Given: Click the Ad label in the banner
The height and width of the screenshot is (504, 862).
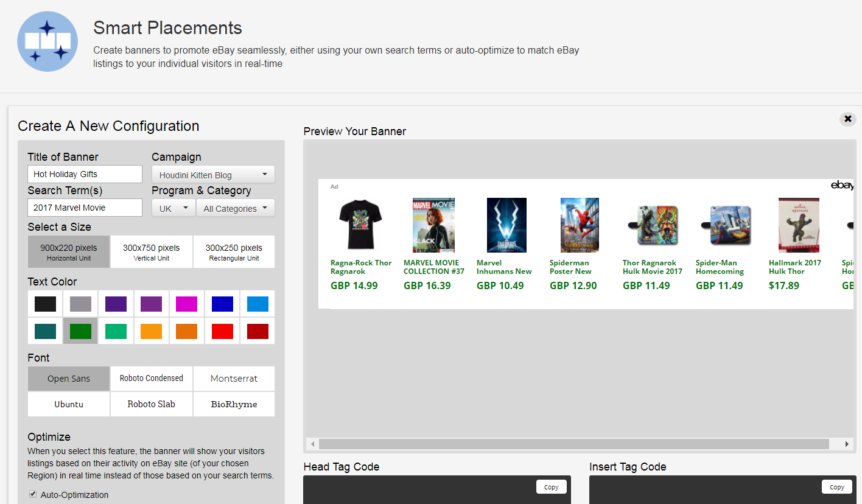Looking at the screenshot, I should [x=334, y=187].
